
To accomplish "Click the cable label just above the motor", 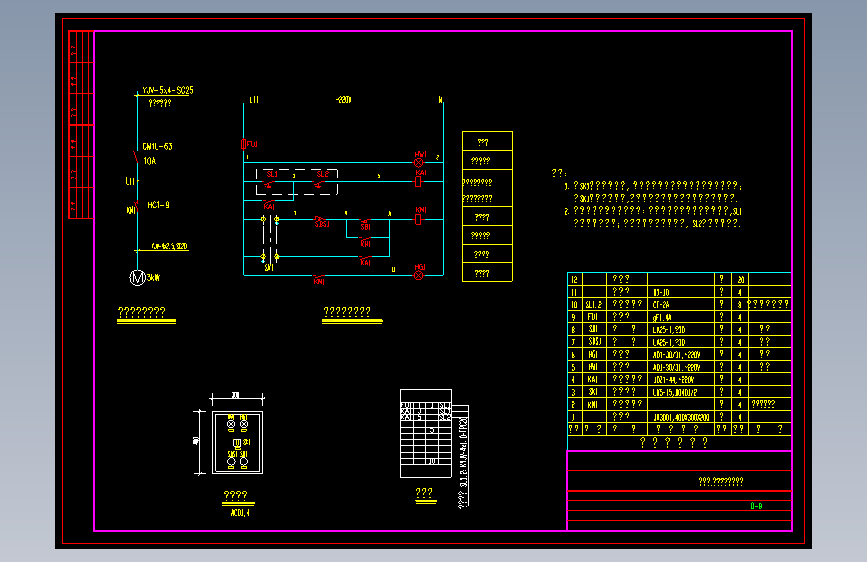I will coord(170,246).
